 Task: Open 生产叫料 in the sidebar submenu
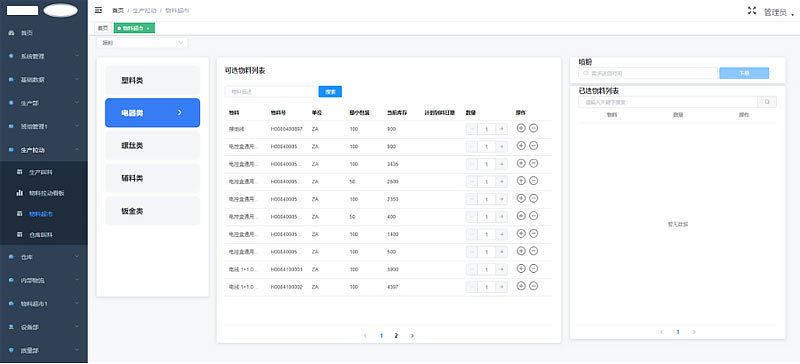click(44, 172)
